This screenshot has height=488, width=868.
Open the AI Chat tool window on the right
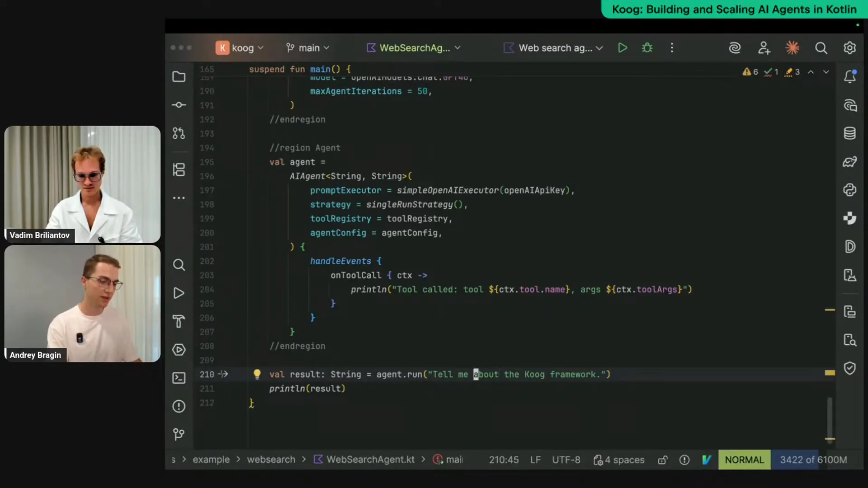point(850,106)
